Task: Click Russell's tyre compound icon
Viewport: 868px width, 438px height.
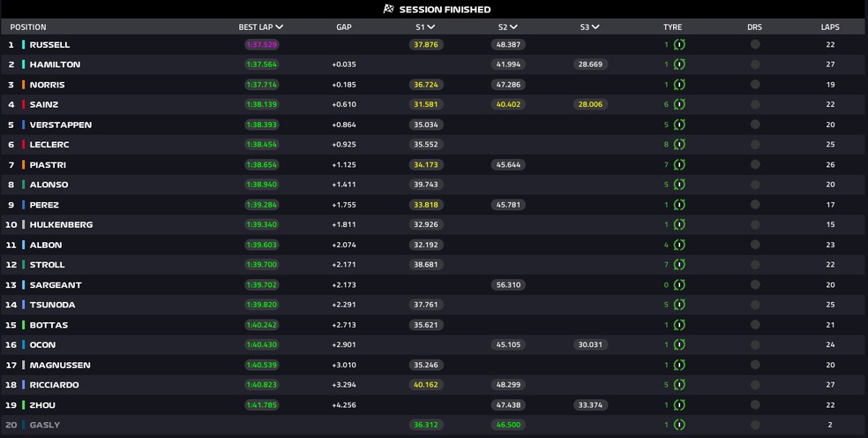Action: [679, 45]
